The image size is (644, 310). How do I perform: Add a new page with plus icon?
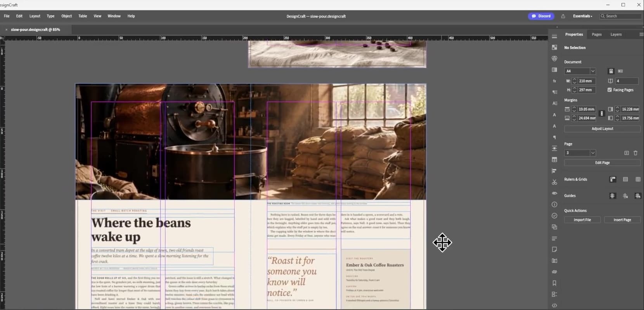tap(627, 153)
